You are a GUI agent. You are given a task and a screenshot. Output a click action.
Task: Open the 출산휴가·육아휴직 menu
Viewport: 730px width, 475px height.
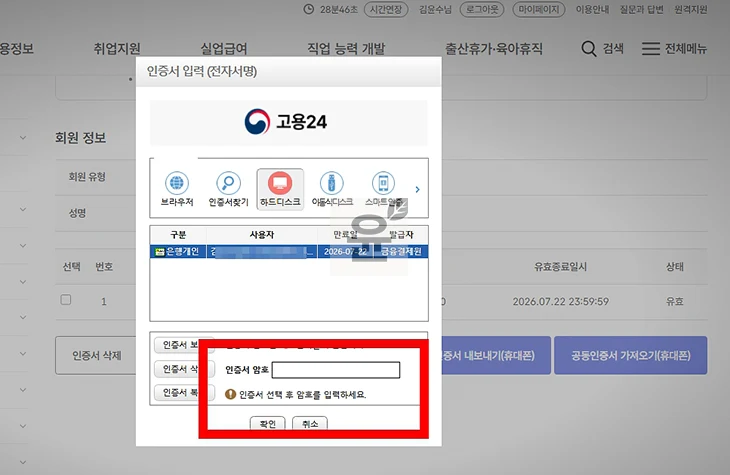coord(494,48)
